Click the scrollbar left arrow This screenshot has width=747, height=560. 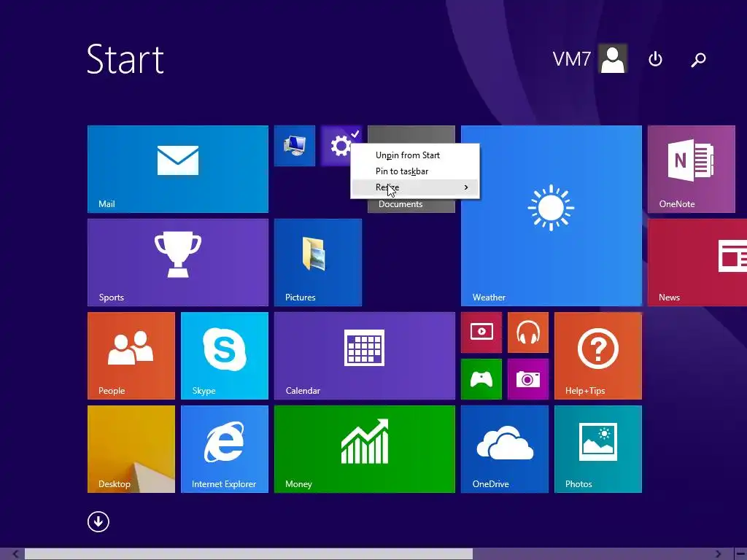tap(16, 554)
